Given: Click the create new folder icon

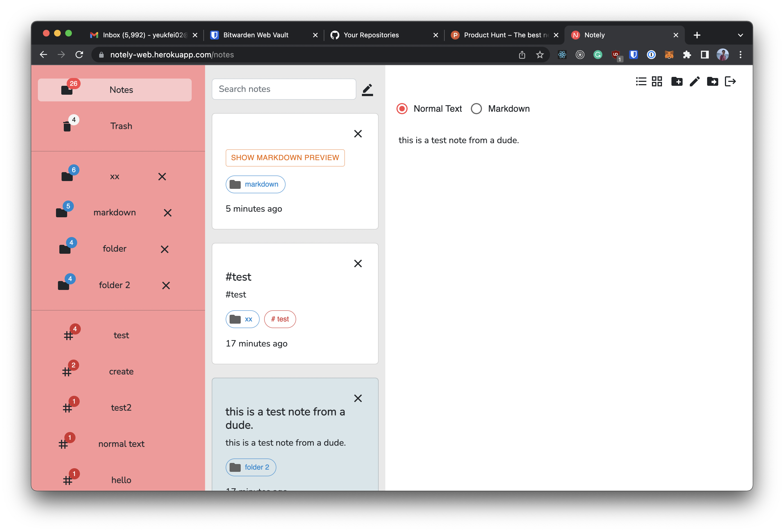Looking at the screenshot, I should (x=677, y=82).
